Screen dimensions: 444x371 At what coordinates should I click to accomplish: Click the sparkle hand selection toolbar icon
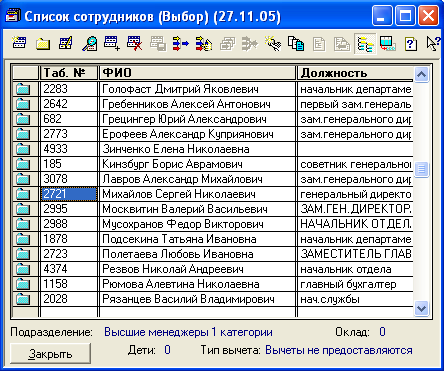(x=273, y=44)
